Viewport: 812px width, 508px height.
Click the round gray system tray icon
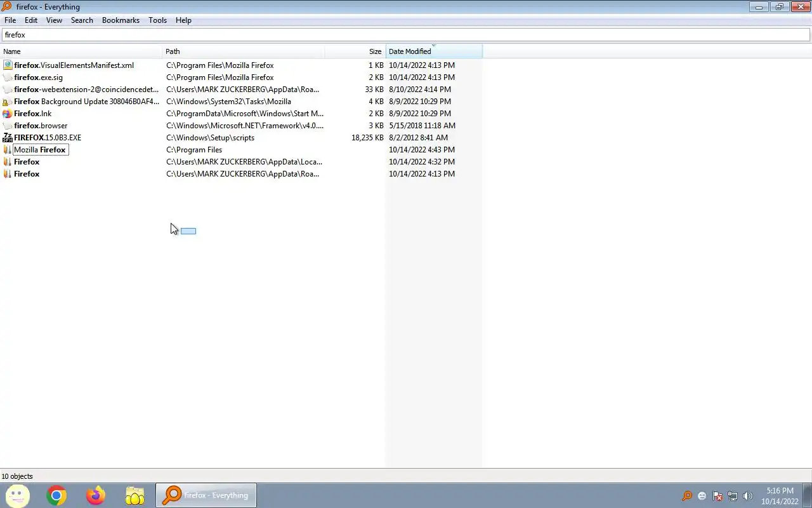coord(702,496)
